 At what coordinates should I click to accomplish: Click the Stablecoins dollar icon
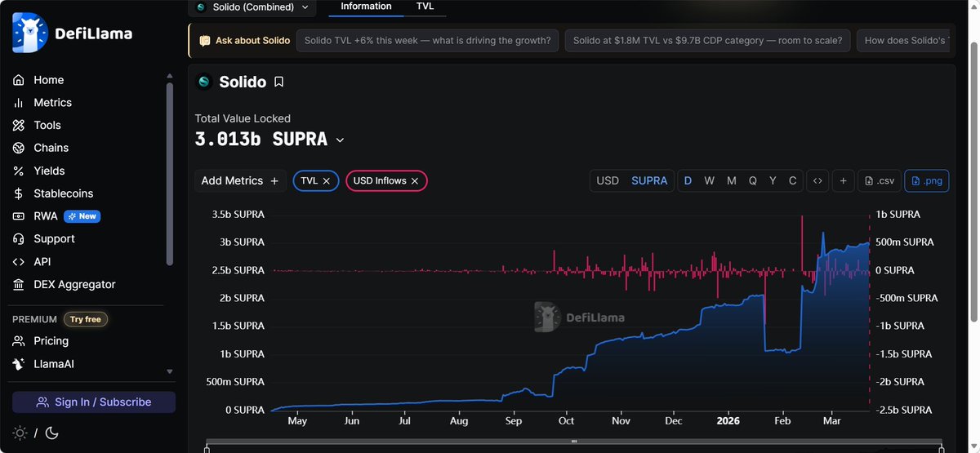pyautogui.click(x=19, y=193)
